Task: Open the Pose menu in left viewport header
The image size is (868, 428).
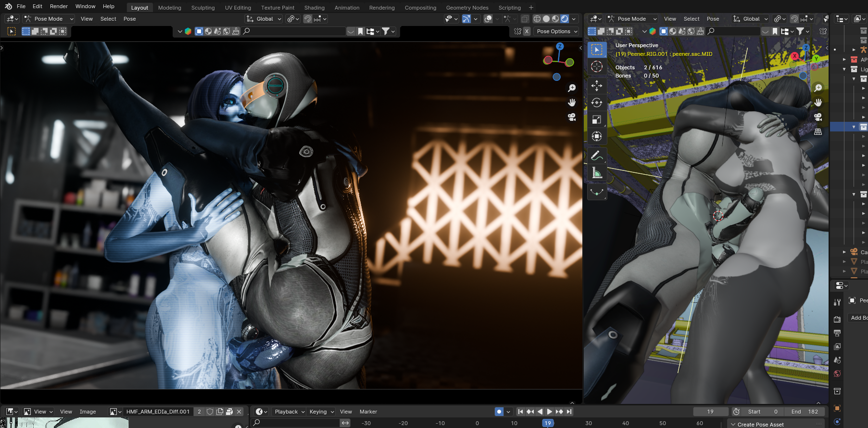Action: click(x=130, y=19)
